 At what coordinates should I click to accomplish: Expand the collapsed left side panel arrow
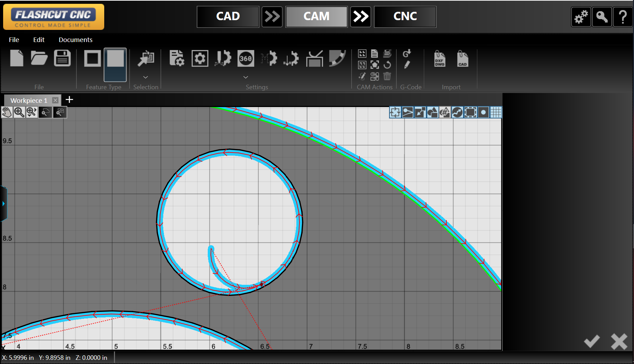coord(3,203)
